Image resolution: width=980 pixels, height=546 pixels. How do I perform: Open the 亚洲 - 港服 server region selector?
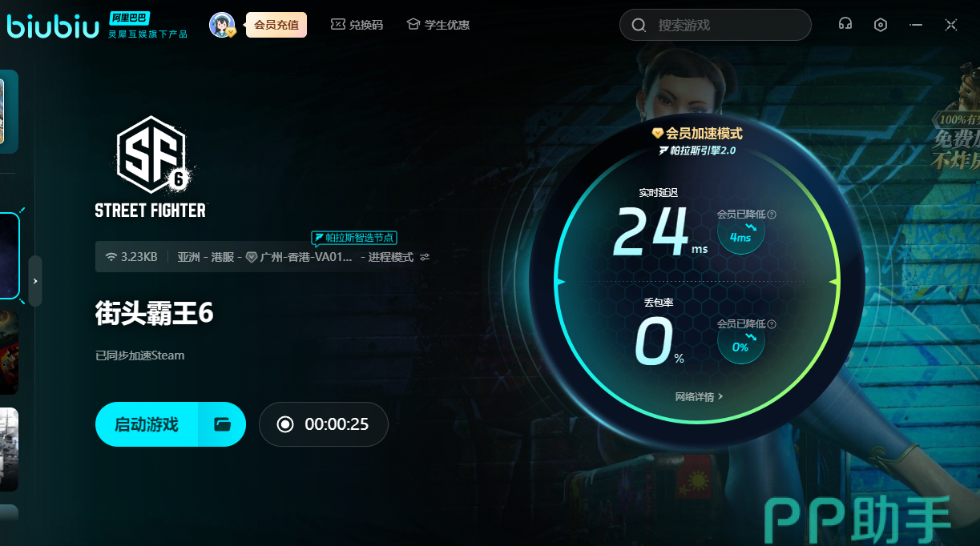204,257
